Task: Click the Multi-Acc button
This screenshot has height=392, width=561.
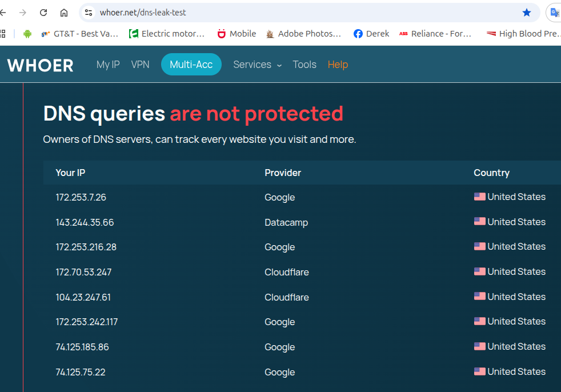Action: (191, 65)
